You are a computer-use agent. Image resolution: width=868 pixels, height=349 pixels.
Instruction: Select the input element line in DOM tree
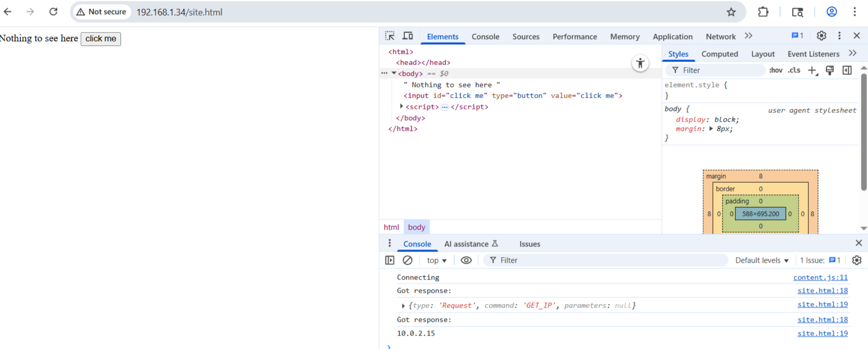[513, 96]
